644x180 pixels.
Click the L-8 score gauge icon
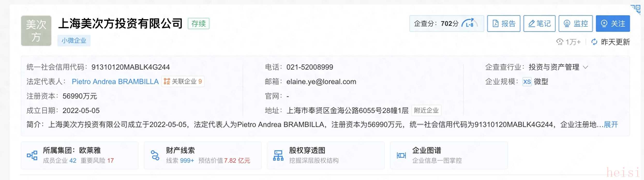pos(469,24)
